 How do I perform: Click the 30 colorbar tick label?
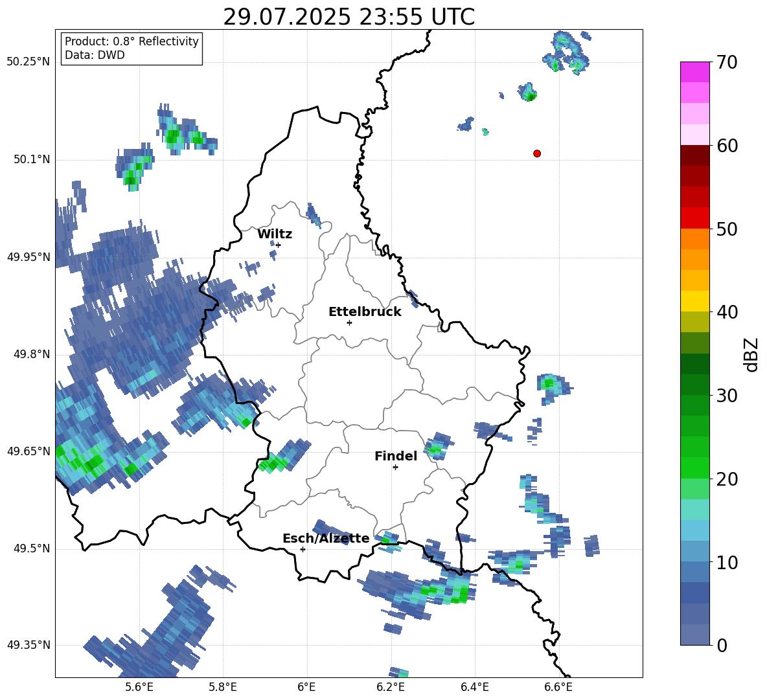tap(727, 396)
